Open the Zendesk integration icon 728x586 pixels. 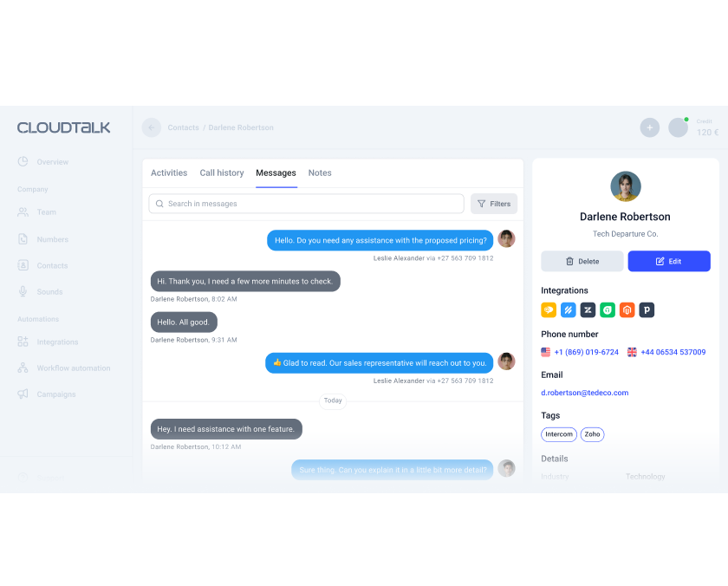point(588,310)
